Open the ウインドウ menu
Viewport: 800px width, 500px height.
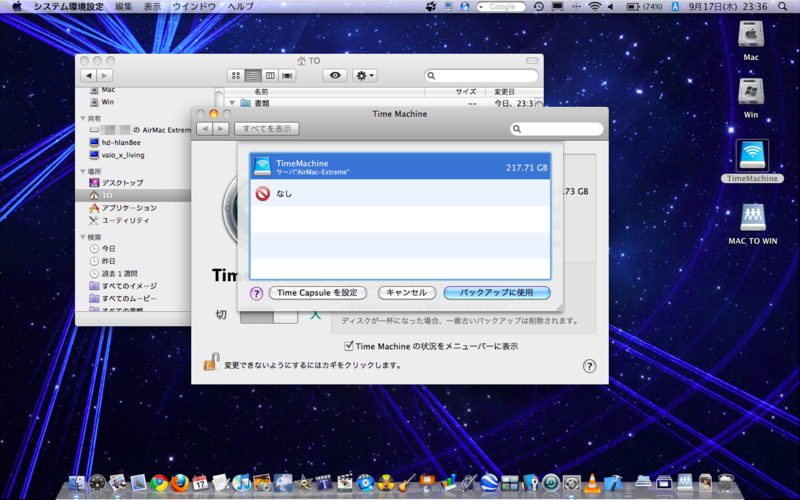pos(194,7)
